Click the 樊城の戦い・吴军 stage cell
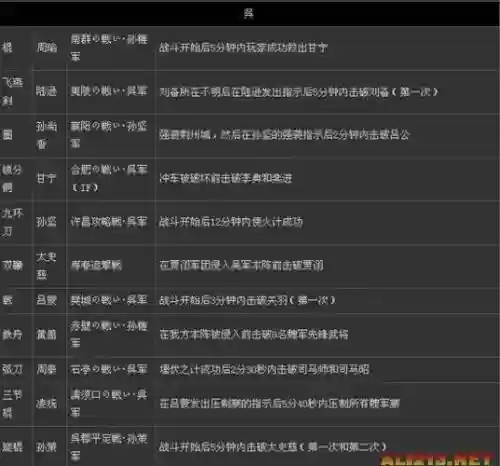The height and width of the screenshot is (466, 500). 109,300
